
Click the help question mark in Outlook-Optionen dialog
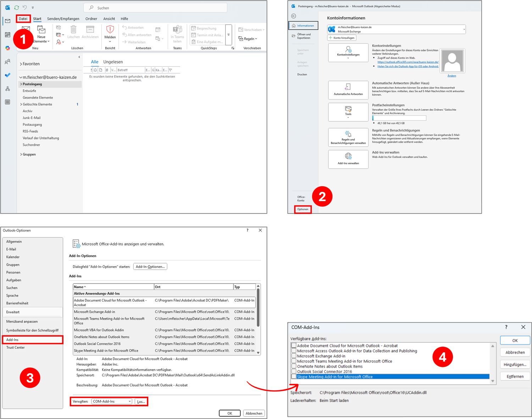tap(248, 230)
